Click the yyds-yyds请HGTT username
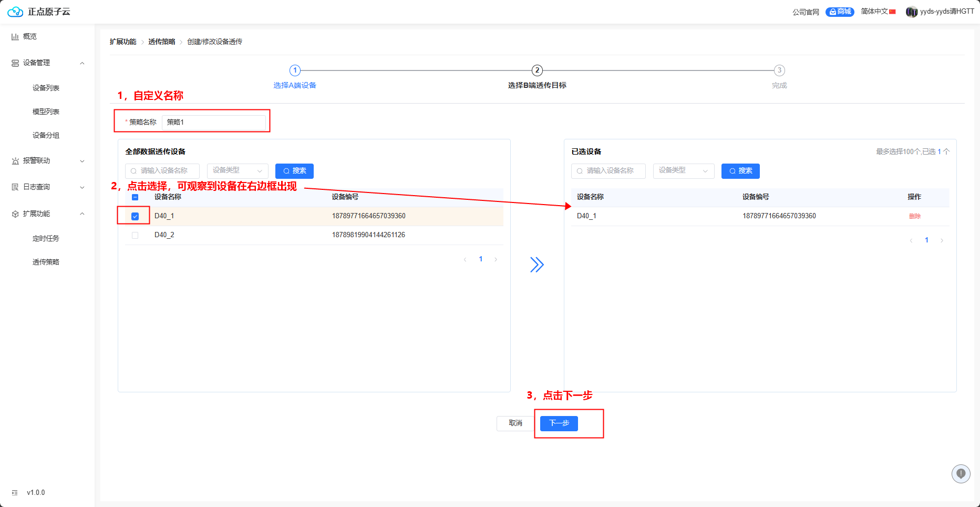Image resolution: width=980 pixels, height=507 pixels. point(947,12)
